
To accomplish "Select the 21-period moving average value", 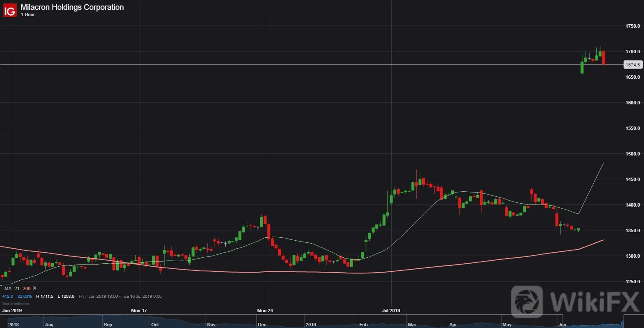I will pyautogui.click(x=17, y=288).
